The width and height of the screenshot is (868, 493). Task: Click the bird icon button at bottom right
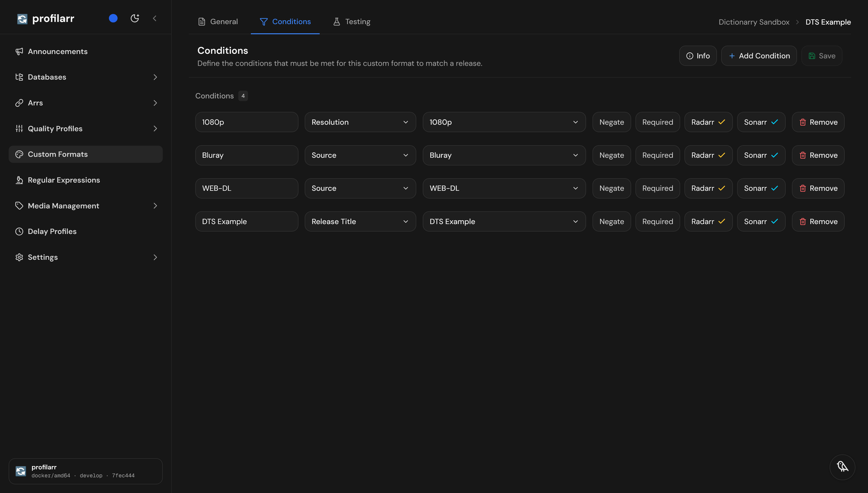(x=842, y=467)
